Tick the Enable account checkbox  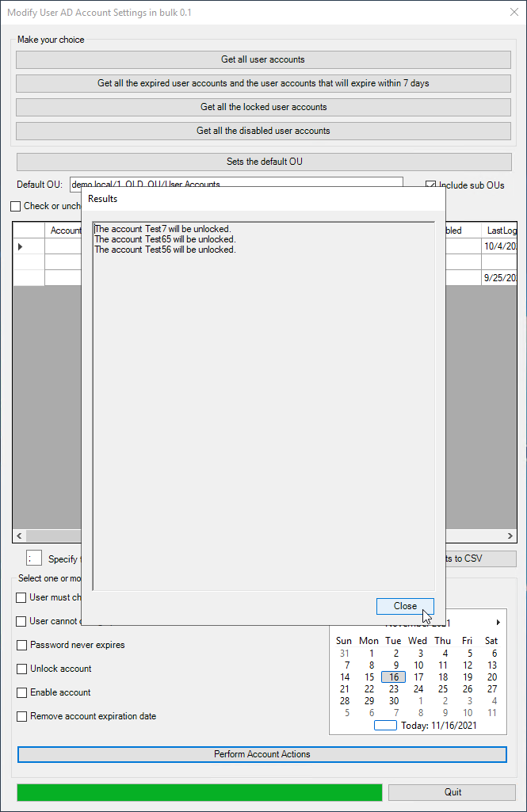pos(22,692)
